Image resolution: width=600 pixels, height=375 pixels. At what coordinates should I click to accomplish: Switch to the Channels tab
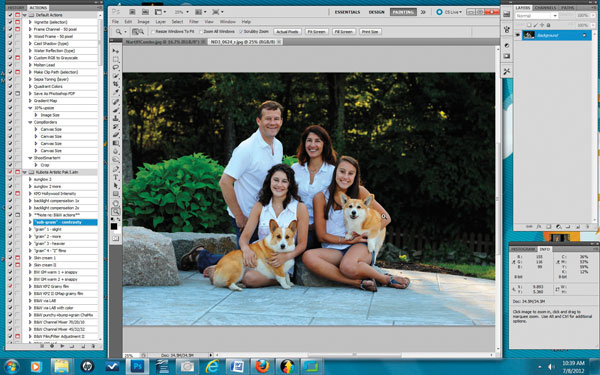pos(545,8)
